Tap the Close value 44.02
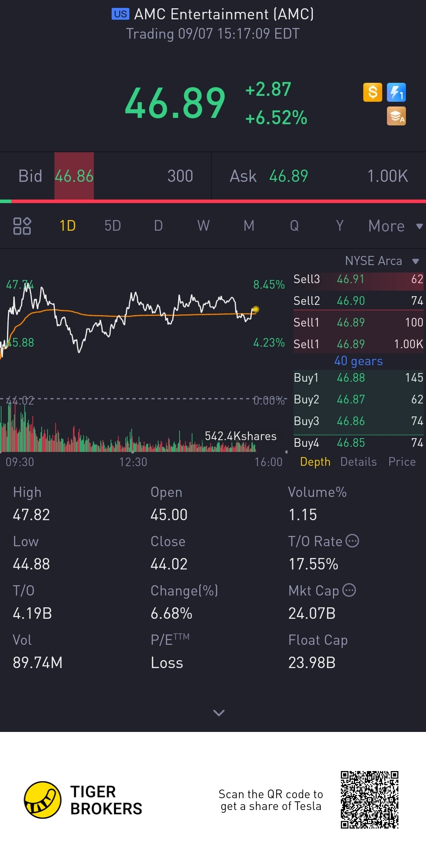 pyautogui.click(x=169, y=564)
